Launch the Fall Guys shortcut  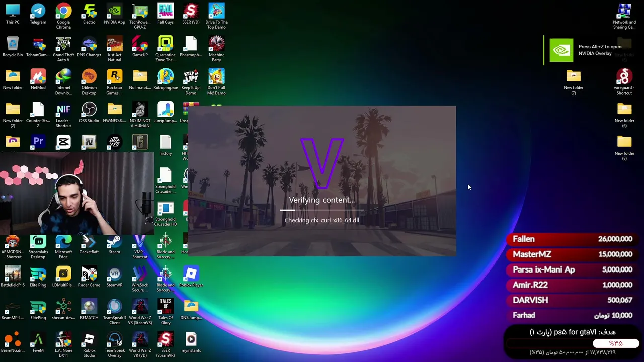pyautogui.click(x=166, y=14)
